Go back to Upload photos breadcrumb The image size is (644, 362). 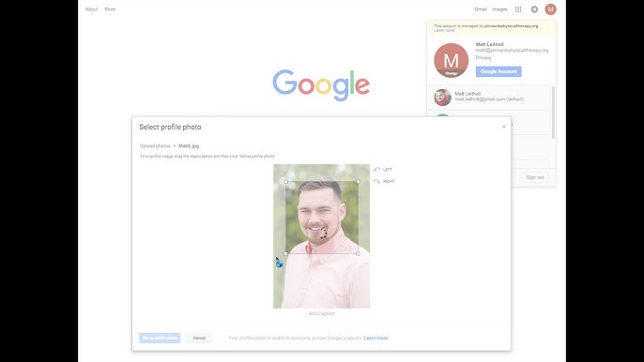[155, 146]
